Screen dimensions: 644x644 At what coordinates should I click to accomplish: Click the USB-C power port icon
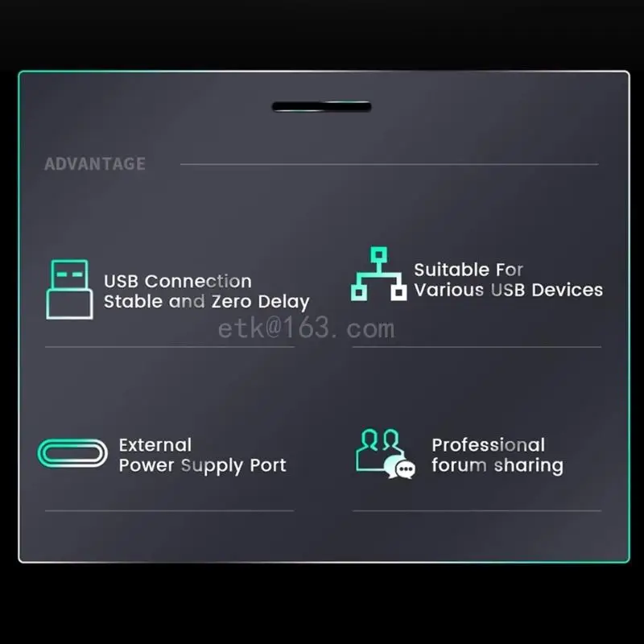pyautogui.click(x=72, y=453)
